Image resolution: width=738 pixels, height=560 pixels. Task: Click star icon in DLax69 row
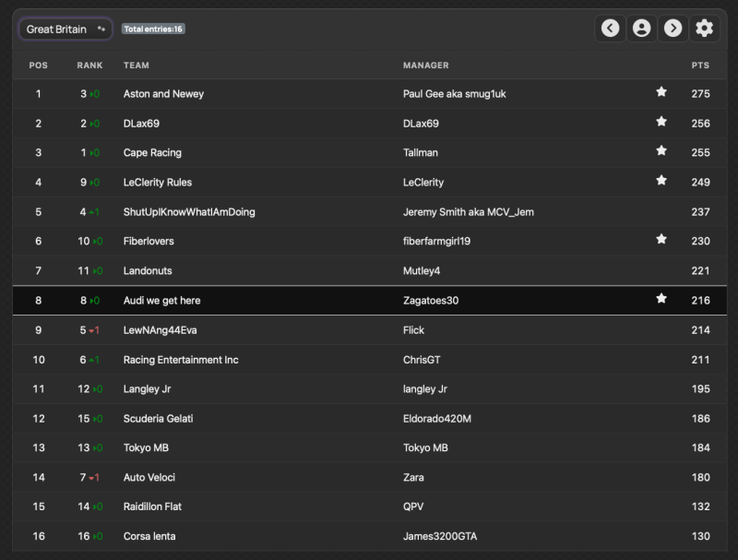(661, 122)
